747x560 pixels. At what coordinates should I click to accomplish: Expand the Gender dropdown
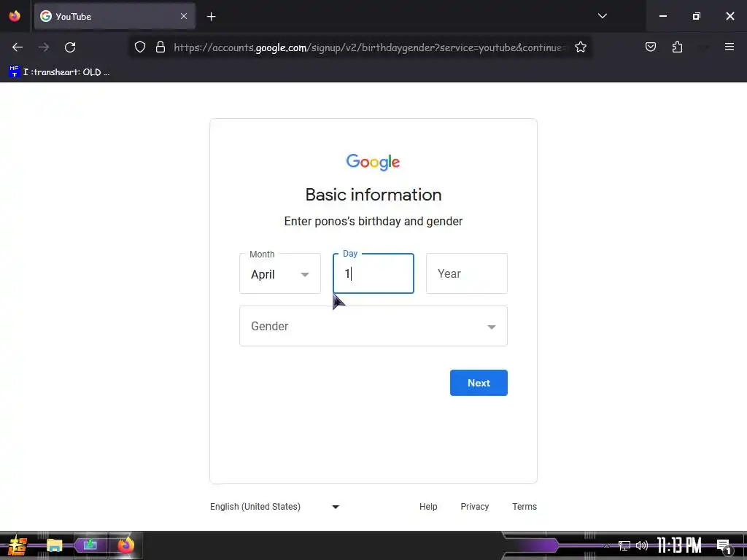[x=373, y=326]
